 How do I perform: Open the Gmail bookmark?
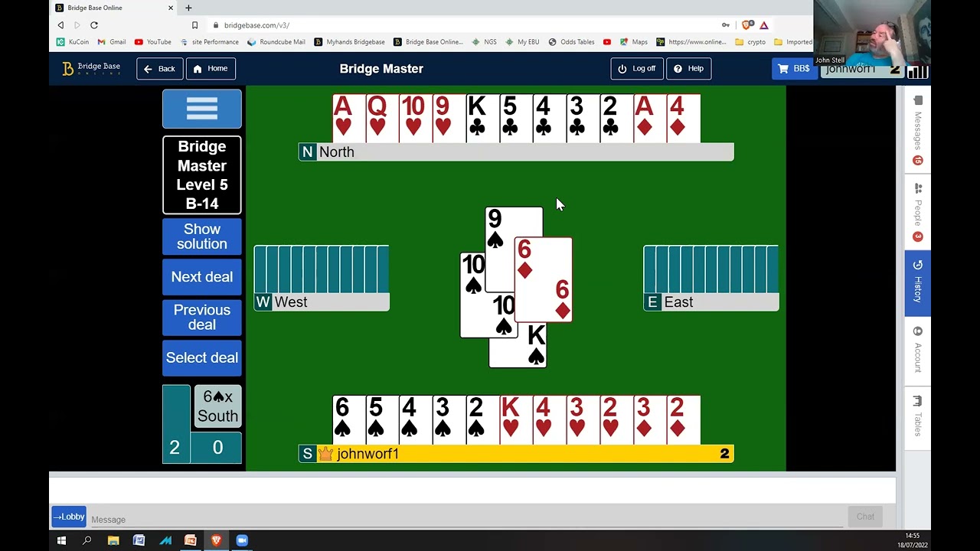112,42
